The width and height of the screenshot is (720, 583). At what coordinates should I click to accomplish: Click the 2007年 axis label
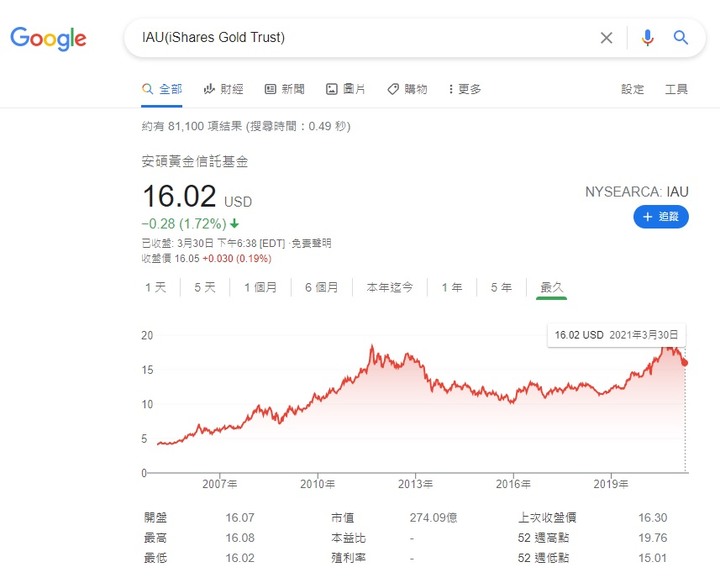click(x=220, y=484)
